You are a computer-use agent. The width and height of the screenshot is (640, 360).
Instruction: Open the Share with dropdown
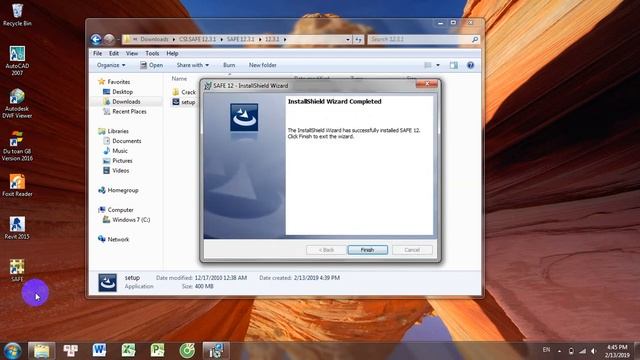[x=192, y=65]
